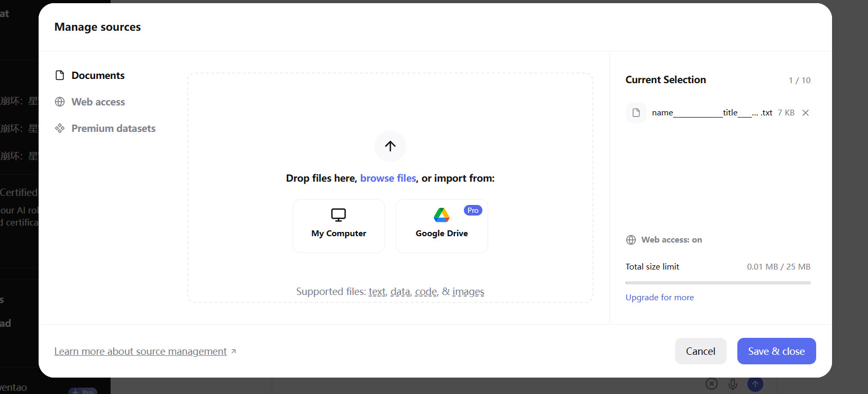Open the Documents tab
Viewport: 868px width, 394px height.
(98, 75)
